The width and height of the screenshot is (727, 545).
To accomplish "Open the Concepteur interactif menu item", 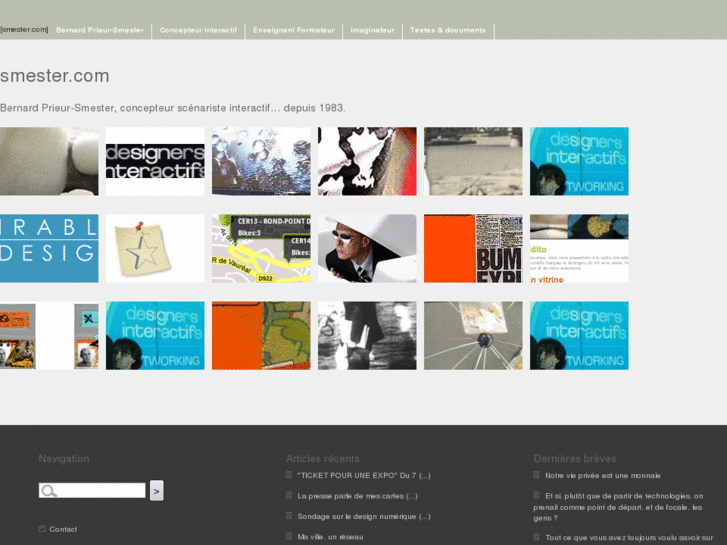I will [198, 30].
